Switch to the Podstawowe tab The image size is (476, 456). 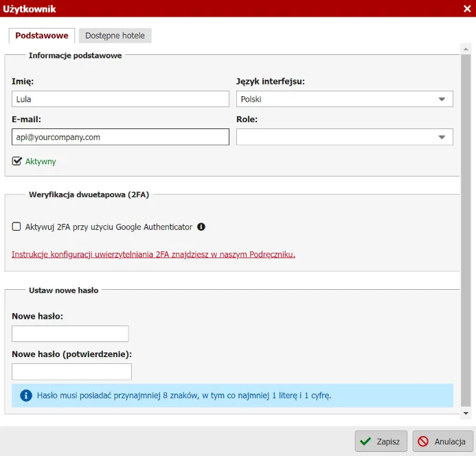(42, 36)
